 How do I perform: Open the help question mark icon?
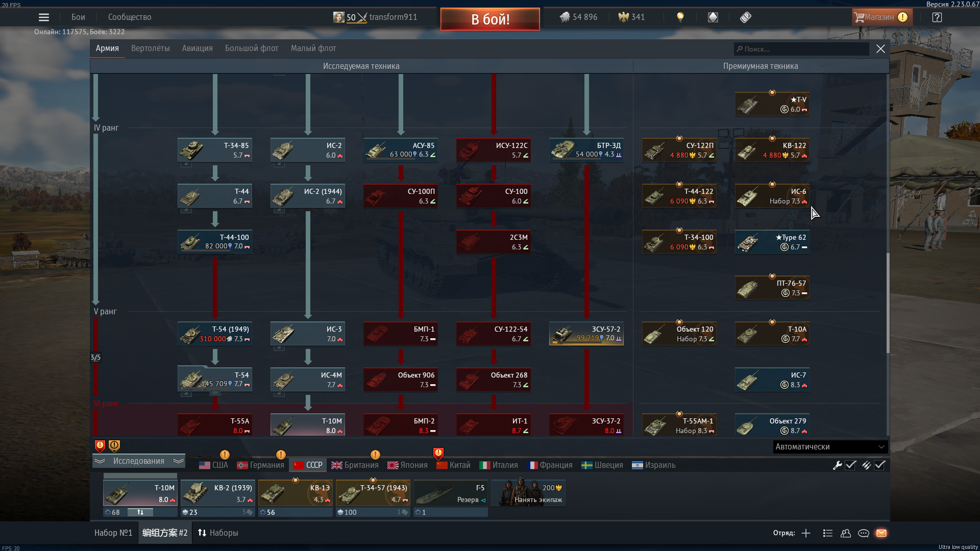click(x=937, y=17)
